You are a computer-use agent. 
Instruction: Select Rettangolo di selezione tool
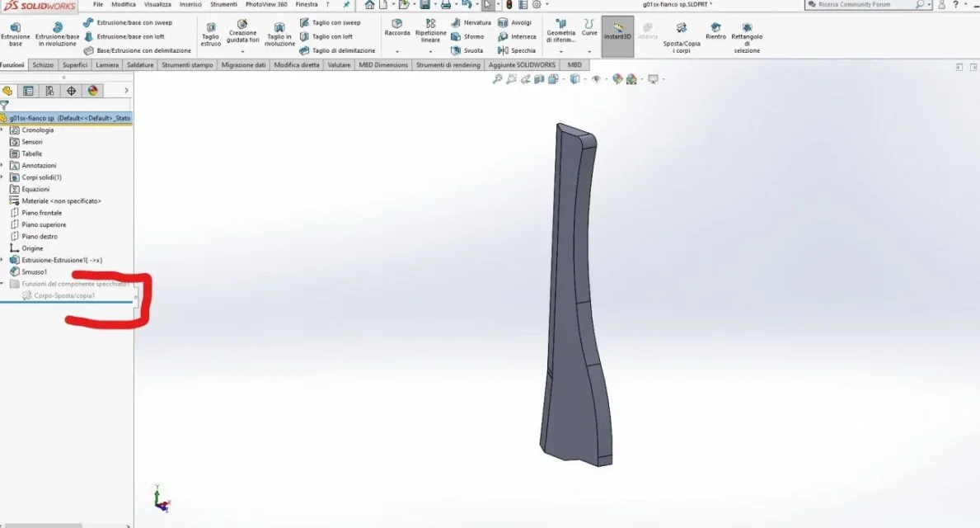(746, 37)
